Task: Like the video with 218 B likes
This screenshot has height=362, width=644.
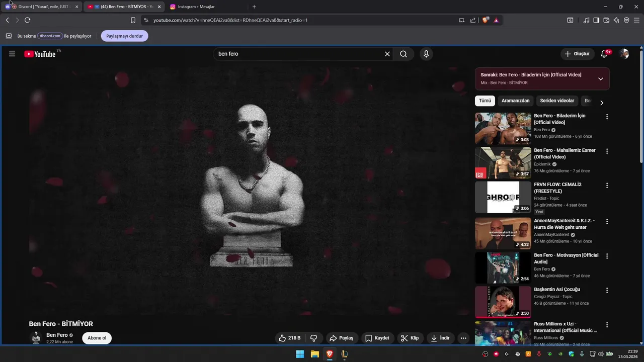Action: coord(289,338)
